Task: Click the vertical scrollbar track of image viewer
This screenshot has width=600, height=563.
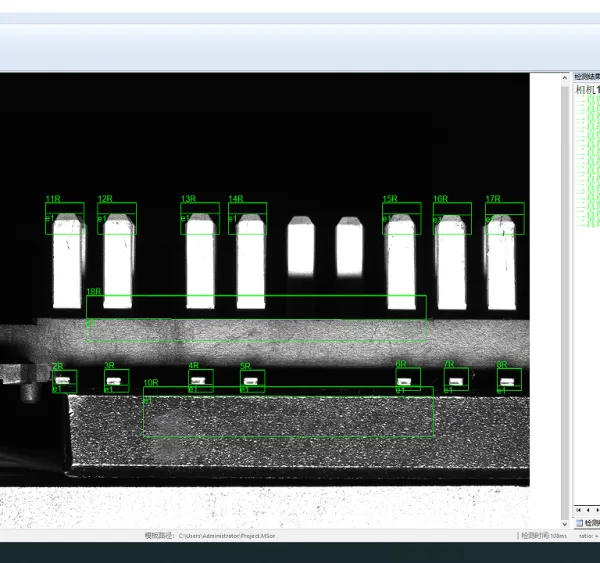Action: [565, 301]
